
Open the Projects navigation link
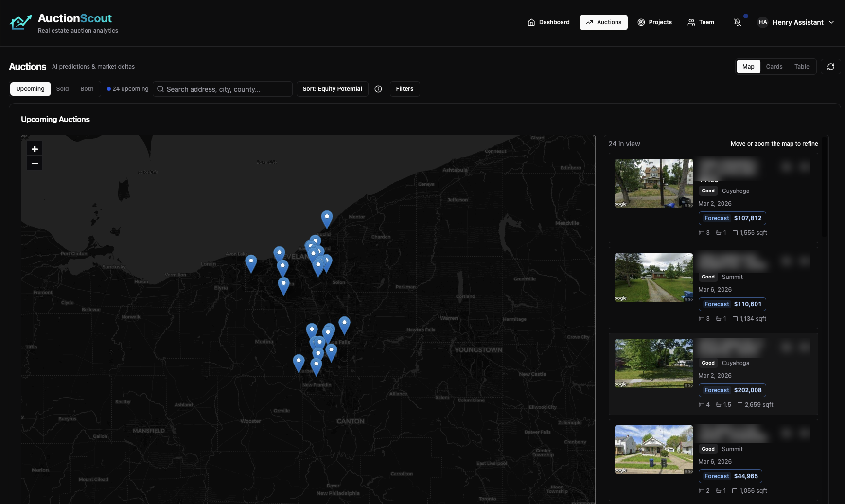click(x=654, y=22)
